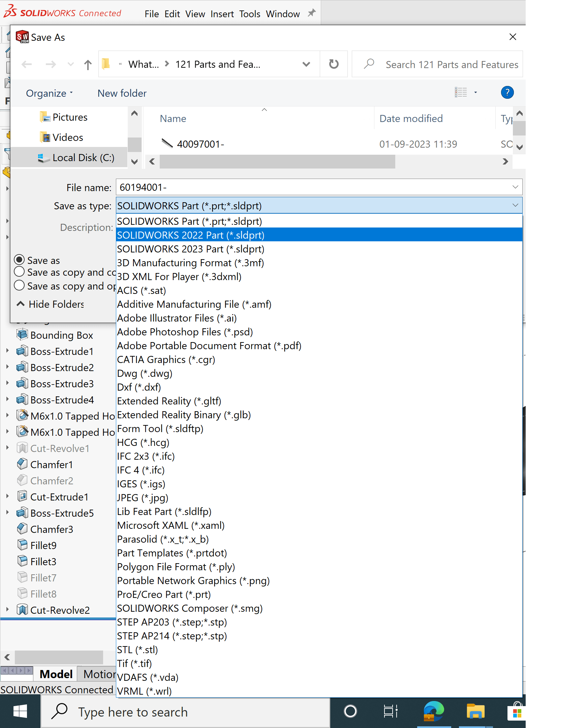Click the Fillet9 feature icon
This screenshot has width=587, height=728.
pos(22,545)
